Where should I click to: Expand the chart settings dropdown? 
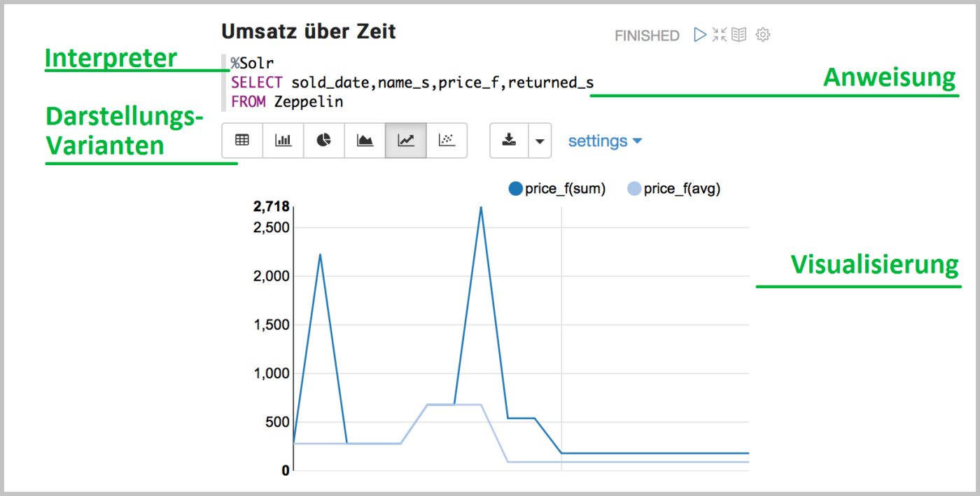(x=605, y=141)
